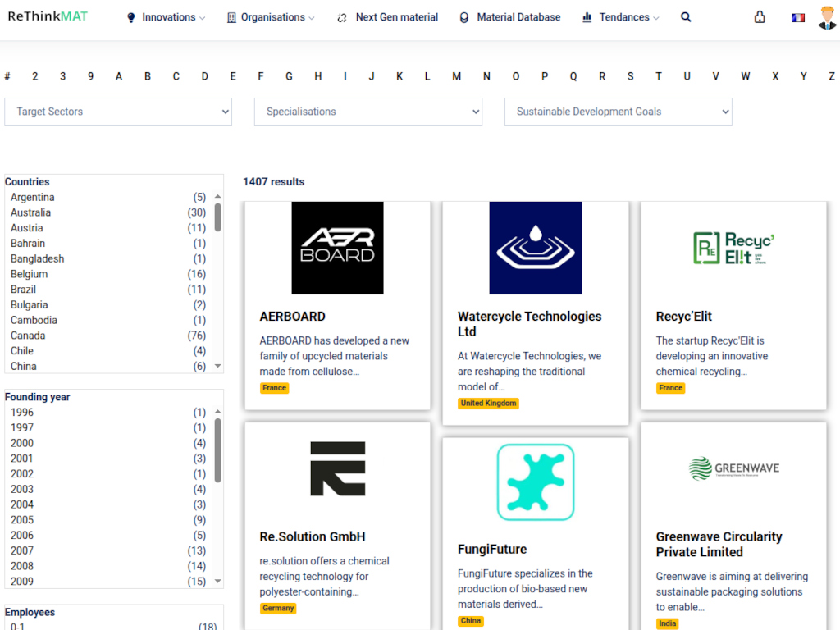
Task: Click the Material Database icon
Action: [464, 18]
